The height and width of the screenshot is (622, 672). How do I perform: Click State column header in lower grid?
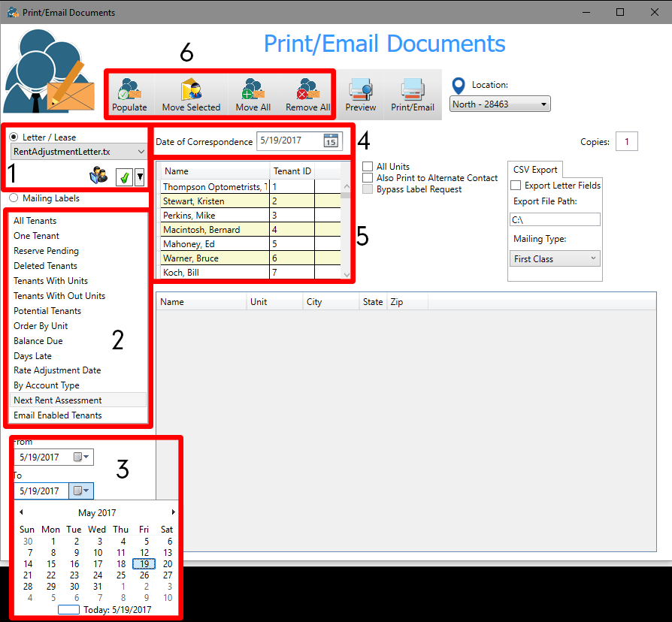pyautogui.click(x=373, y=301)
